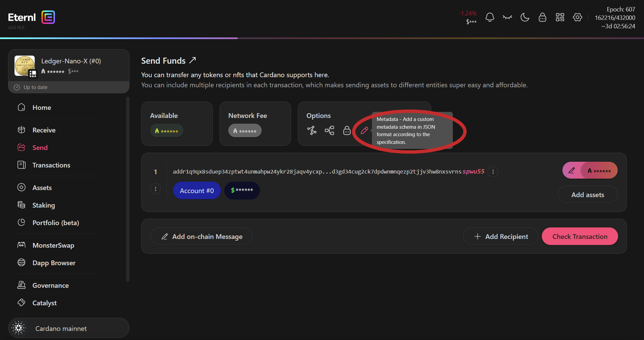
Task: Click the pink metadata pencil icon
Action: point(364,130)
